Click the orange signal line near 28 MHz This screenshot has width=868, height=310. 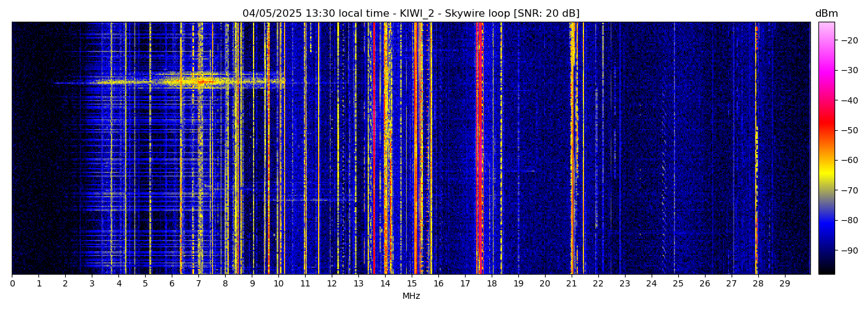(756, 149)
